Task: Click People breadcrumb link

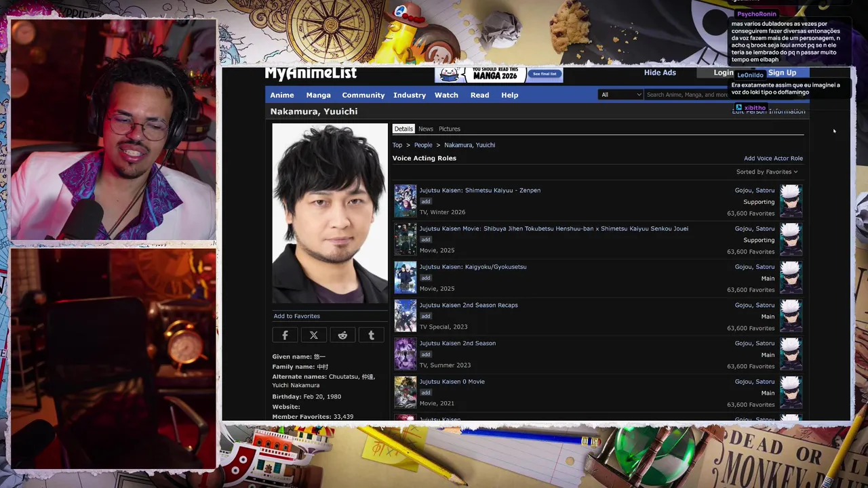Action: click(x=423, y=145)
